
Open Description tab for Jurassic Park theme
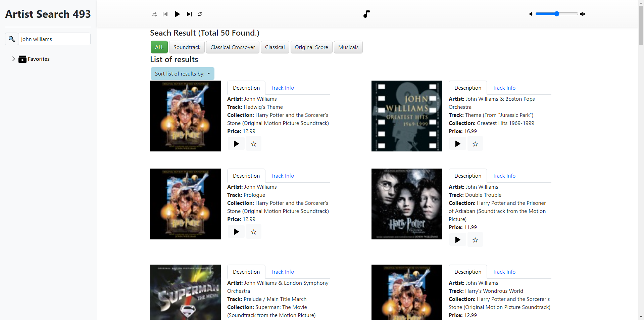(x=468, y=88)
